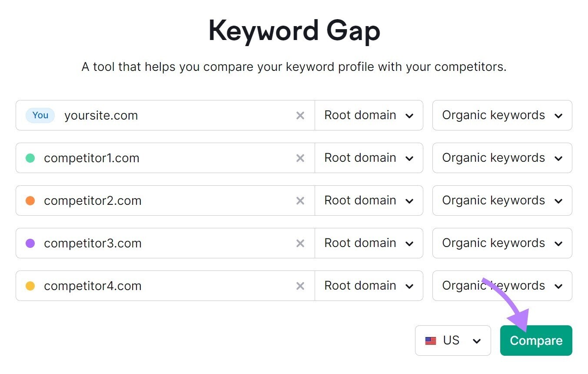Screen dimensions: 588x374
Task: Clear the competitor1.com entry with X icon
Action: [x=300, y=158]
